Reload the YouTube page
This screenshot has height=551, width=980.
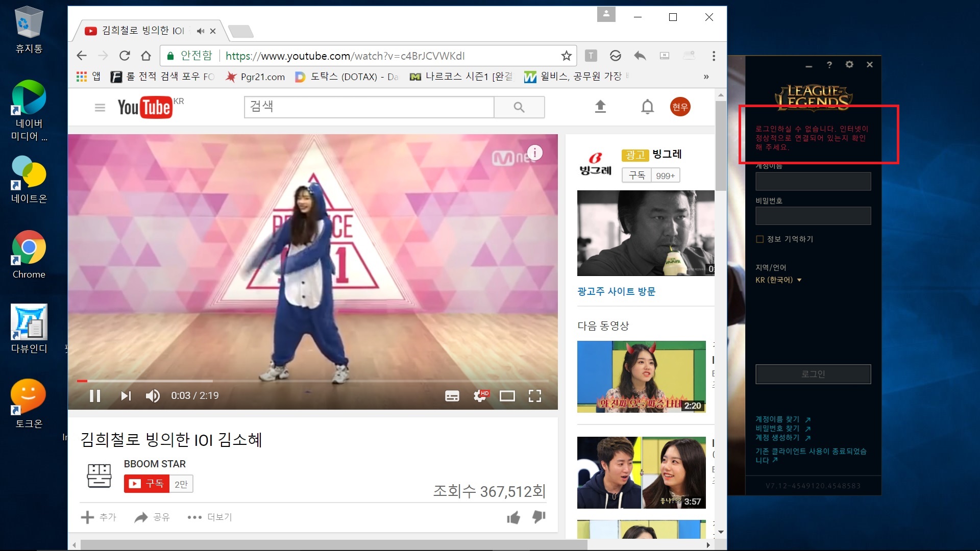[125, 56]
